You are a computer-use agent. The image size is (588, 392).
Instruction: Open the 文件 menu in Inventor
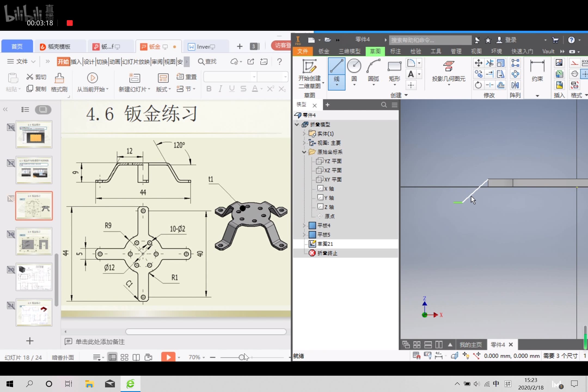point(302,51)
